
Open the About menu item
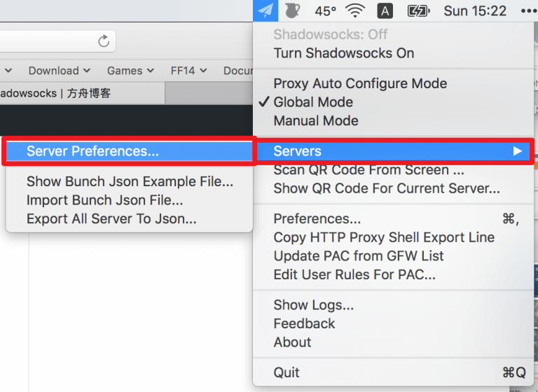click(x=393, y=342)
